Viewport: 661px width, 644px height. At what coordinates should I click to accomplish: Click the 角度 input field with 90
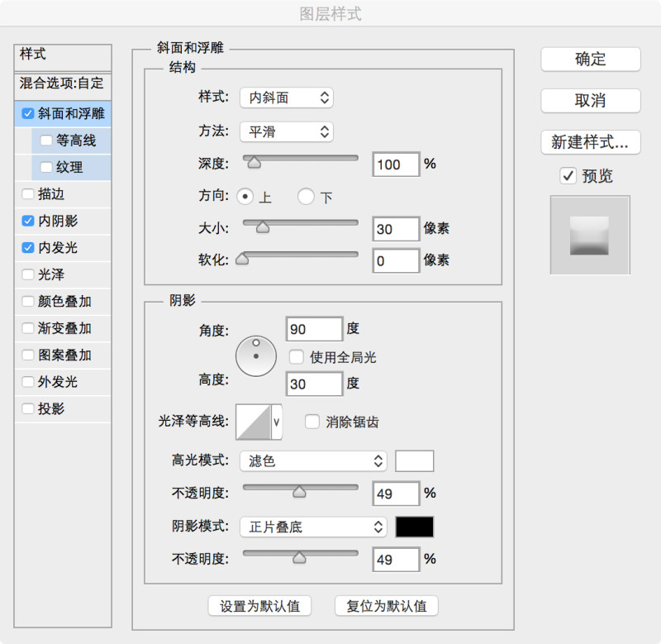[314, 329]
